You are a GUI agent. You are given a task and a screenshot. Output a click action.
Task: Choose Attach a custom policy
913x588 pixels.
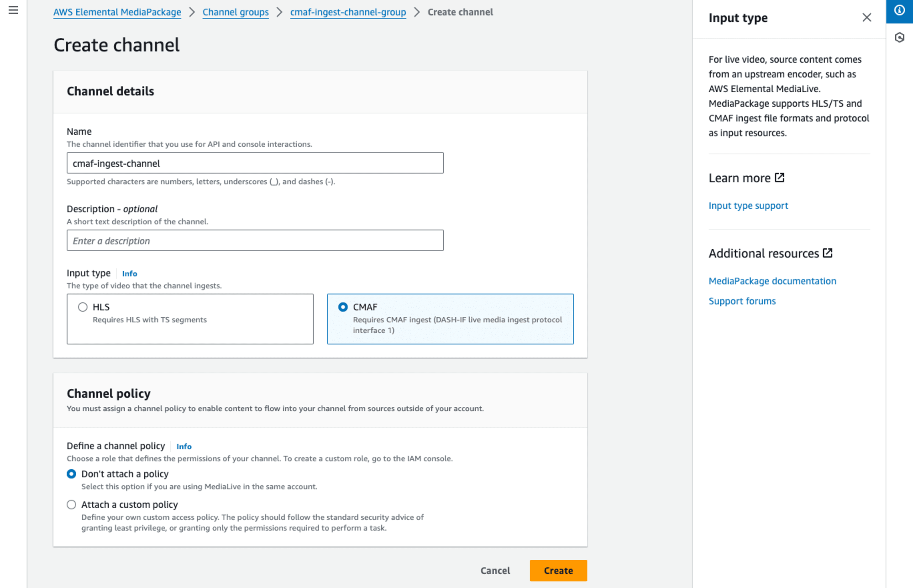tap(71, 504)
